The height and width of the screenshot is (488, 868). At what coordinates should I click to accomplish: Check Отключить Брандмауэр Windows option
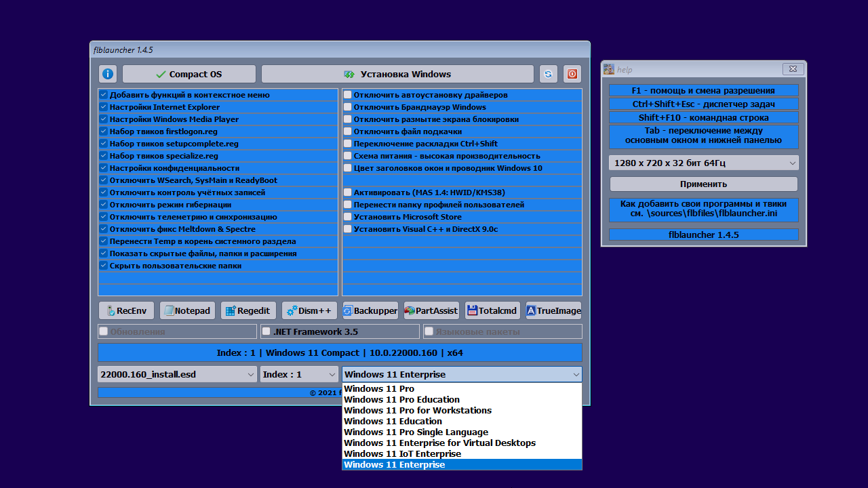348,107
